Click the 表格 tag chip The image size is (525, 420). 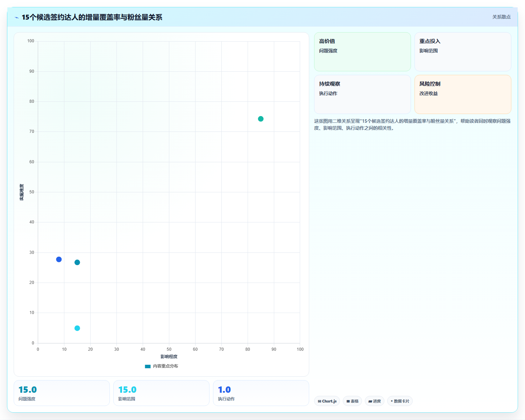(x=352, y=401)
